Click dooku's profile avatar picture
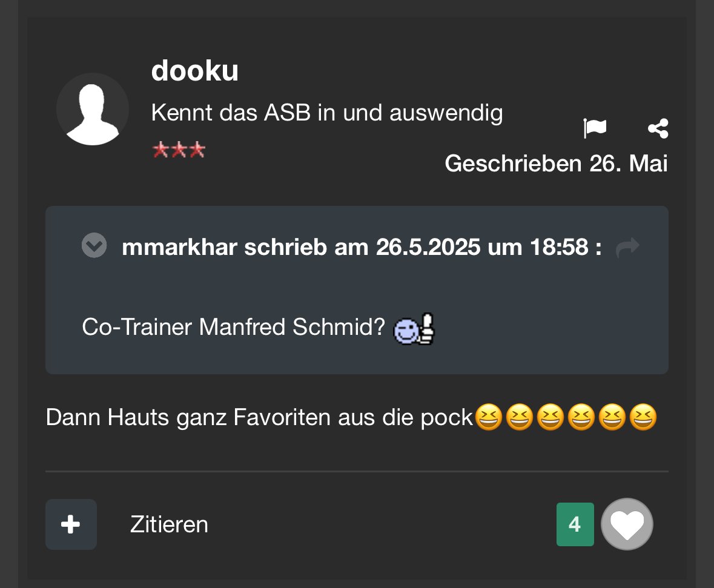This screenshot has width=714, height=588. coord(93,110)
